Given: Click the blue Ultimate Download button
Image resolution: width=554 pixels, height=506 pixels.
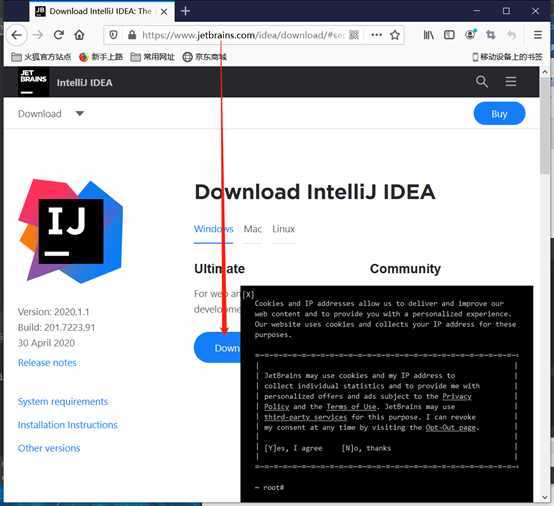Looking at the screenshot, I should 217,348.
